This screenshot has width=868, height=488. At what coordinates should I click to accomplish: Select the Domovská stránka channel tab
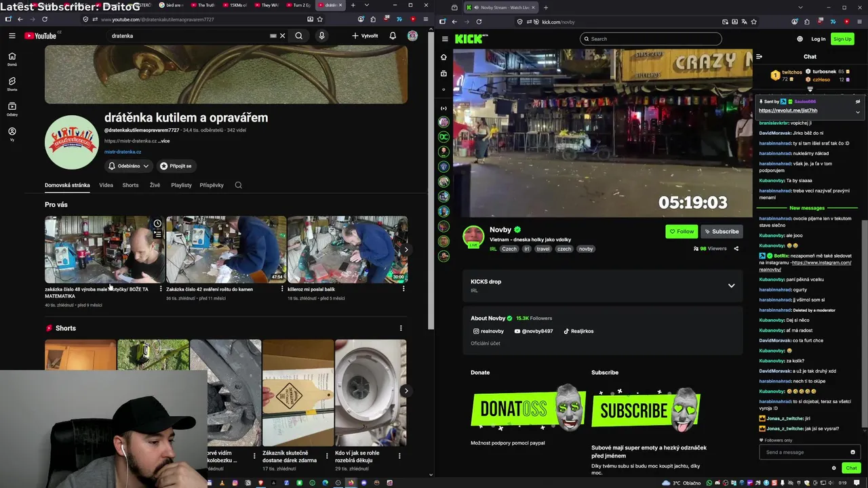pyautogui.click(x=67, y=185)
